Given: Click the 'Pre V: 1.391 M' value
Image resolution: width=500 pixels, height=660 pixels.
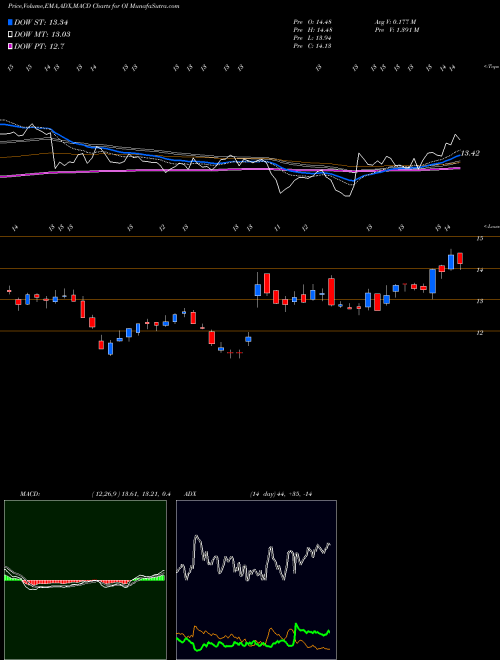Looking at the screenshot, I should pos(396,30).
